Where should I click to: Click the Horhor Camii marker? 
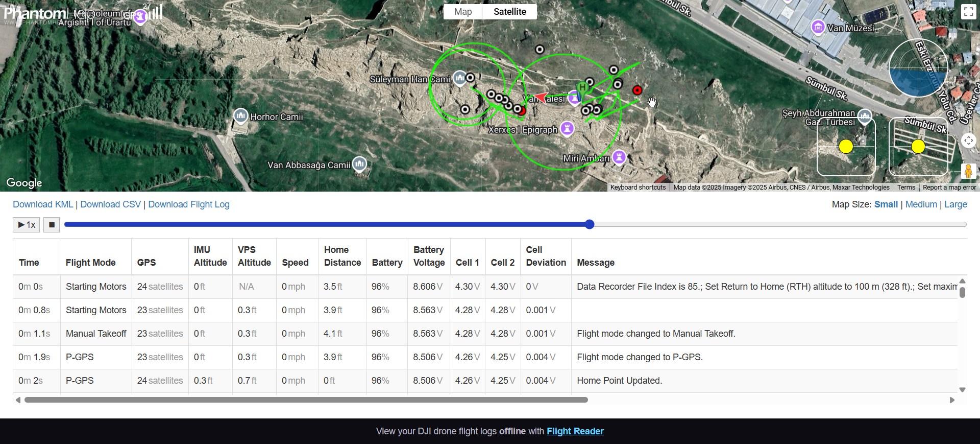[x=240, y=116]
